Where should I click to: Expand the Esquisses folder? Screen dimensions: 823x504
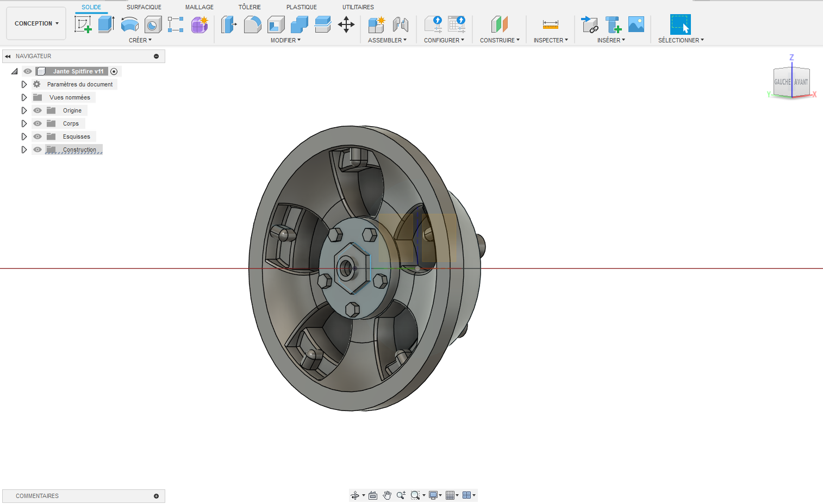pos(24,136)
